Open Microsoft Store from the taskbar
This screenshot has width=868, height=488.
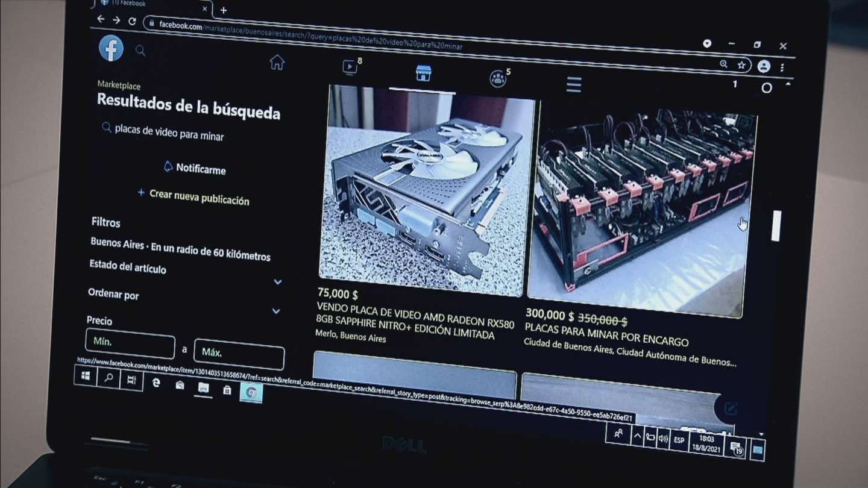pyautogui.click(x=227, y=390)
